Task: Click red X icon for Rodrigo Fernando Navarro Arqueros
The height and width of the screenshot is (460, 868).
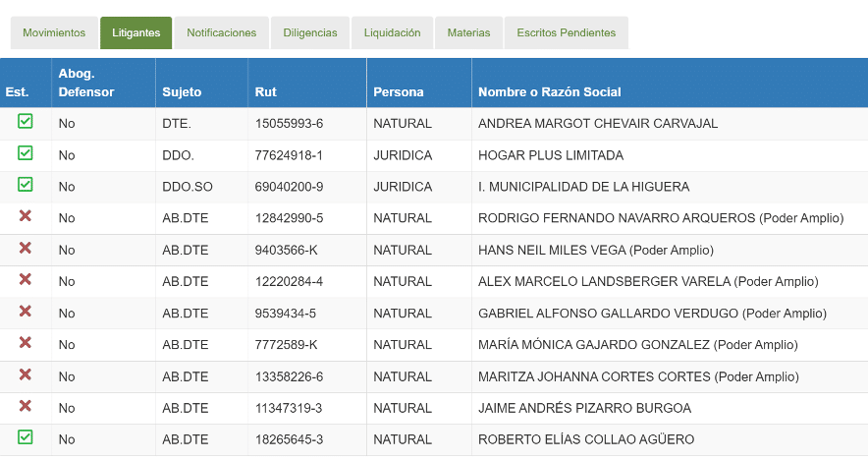Action: (x=26, y=216)
